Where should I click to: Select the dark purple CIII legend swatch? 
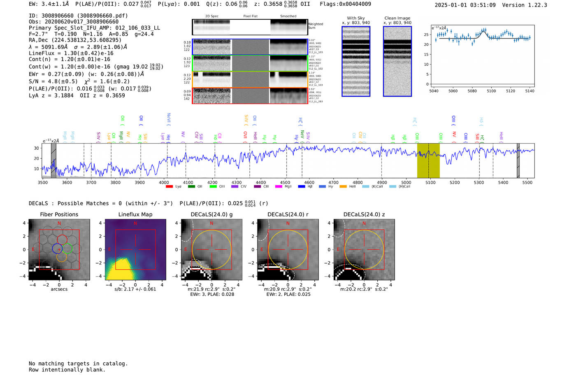(x=257, y=187)
